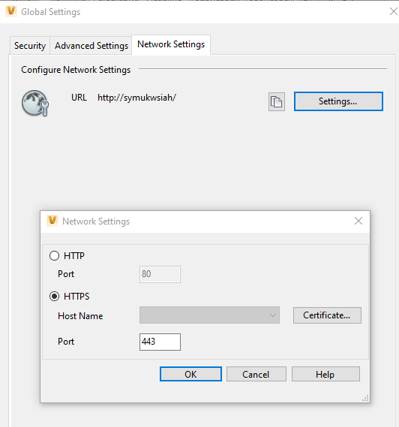Select the Network Settings tab
The image size is (399, 427).
point(171,44)
